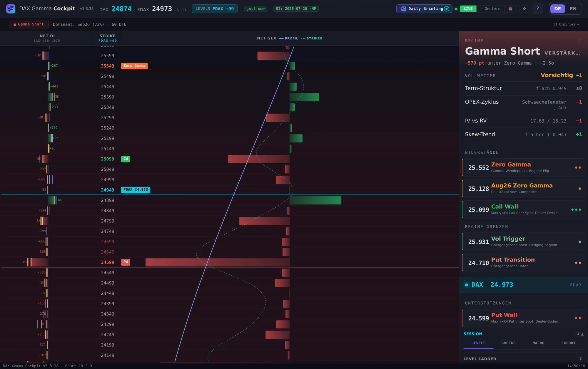Toggle the PROFIL line legend
This screenshot has width=588, height=369.
(289, 38)
